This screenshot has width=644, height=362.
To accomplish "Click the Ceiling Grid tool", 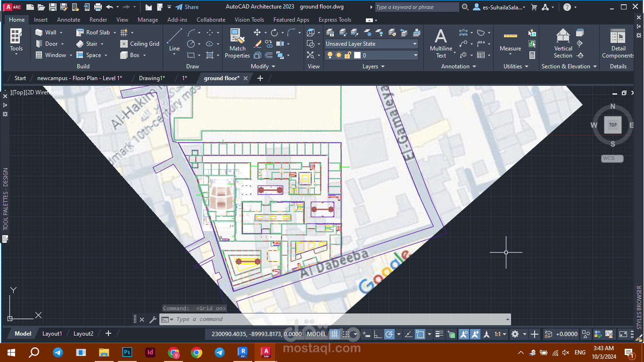I will (x=140, y=44).
